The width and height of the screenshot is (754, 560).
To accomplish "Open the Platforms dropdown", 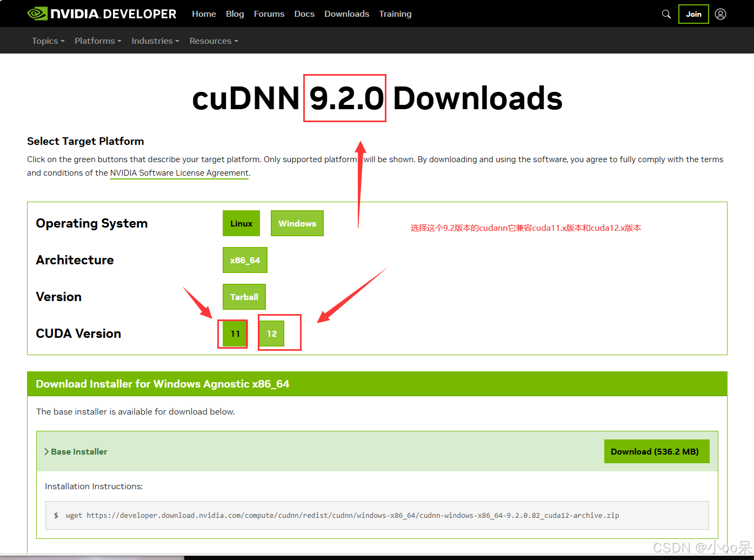I will [x=97, y=41].
